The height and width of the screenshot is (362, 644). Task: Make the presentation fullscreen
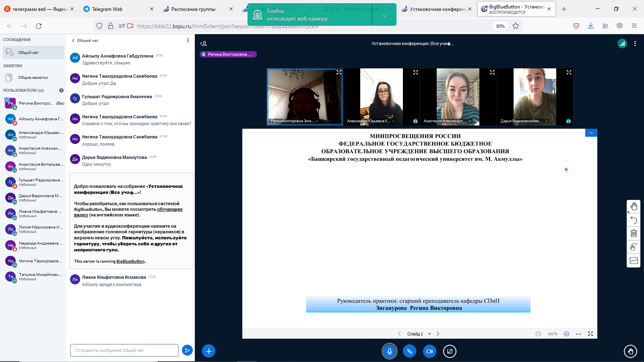590,334
